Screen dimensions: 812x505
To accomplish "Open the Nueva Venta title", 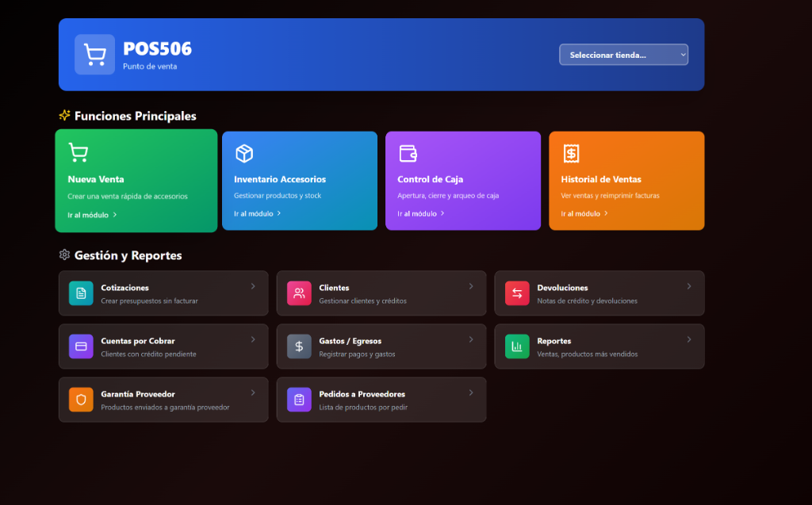I will tap(96, 179).
